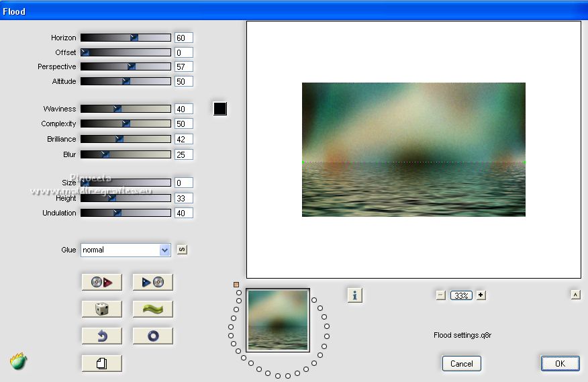Viewport: 588px width, 382px height.
Task: Click the Horizon value field showing 60
Action: click(x=184, y=38)
